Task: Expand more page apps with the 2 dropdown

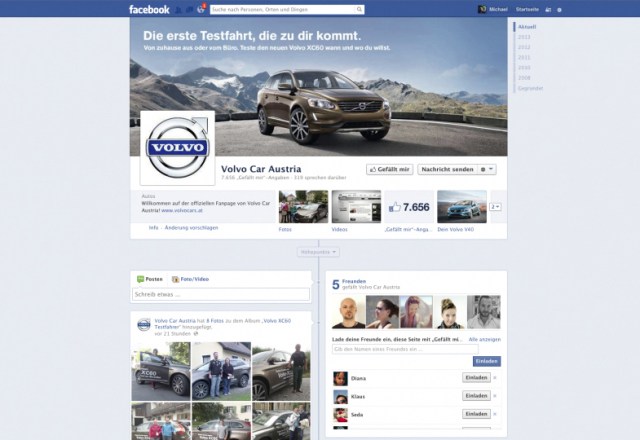Action: 496,207
